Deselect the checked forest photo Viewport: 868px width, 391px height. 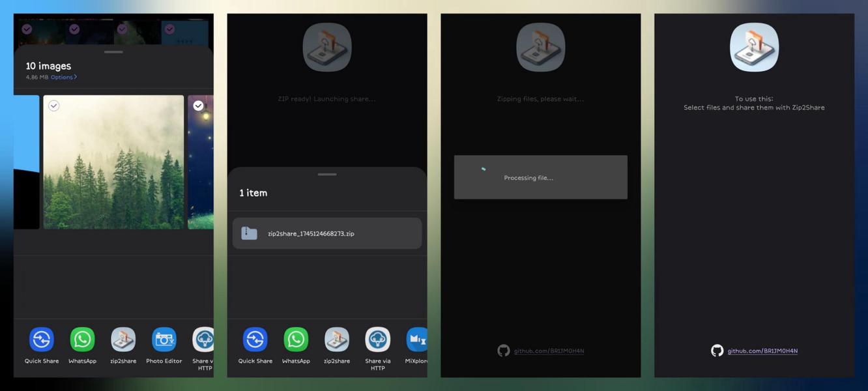coord(55,104)
